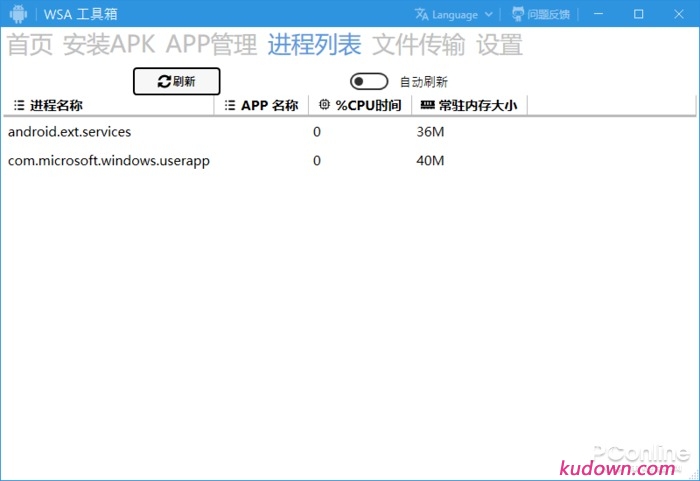This screenshot has height=481, width=700.
Task: Click the translate icon beside Language
Action: coord(421,14)
